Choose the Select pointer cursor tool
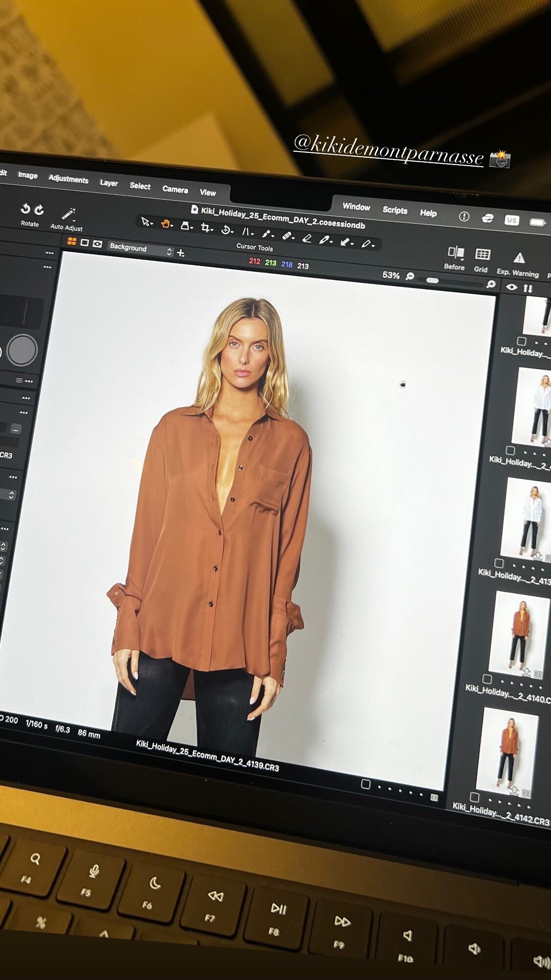Screen dimensions: 551x980 tap(145, 221)
